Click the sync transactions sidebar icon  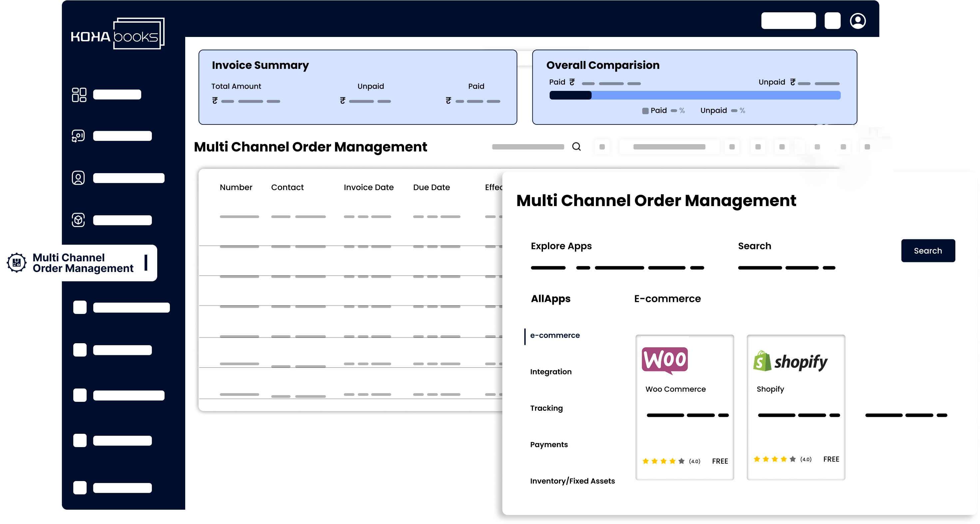tap(78, 136)
